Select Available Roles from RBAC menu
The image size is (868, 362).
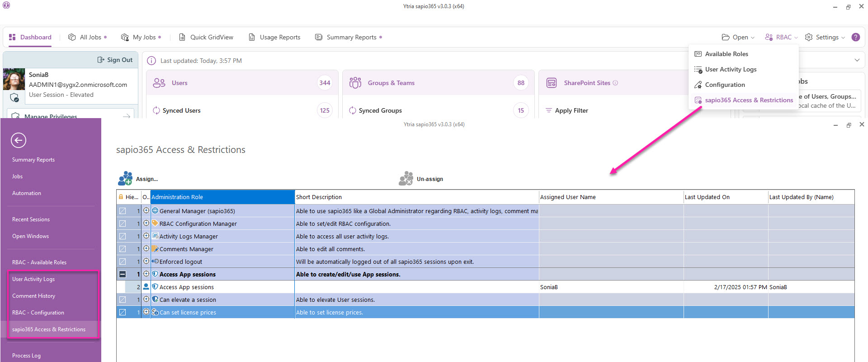coord(726,54)
